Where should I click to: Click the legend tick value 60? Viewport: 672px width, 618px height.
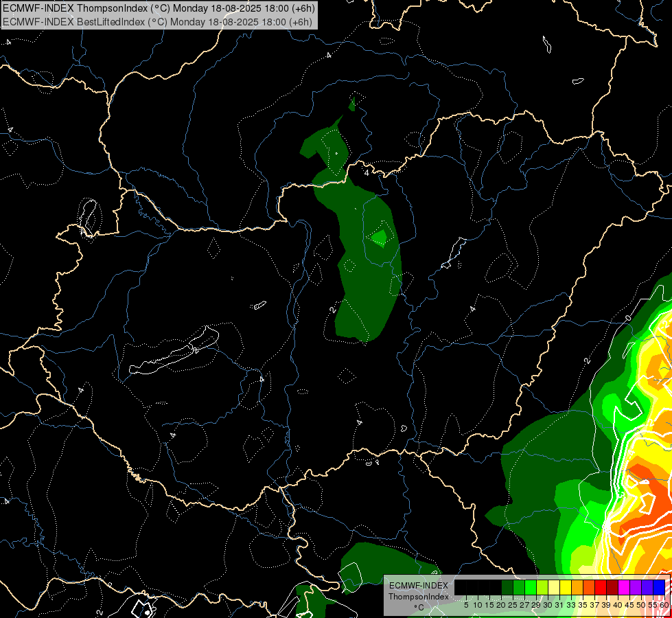664,605
